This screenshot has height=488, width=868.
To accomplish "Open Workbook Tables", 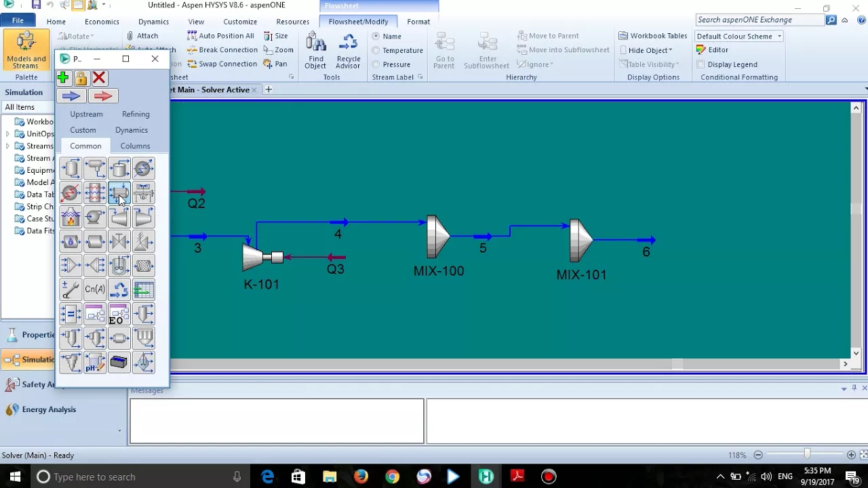I will [x=652, y=36].
